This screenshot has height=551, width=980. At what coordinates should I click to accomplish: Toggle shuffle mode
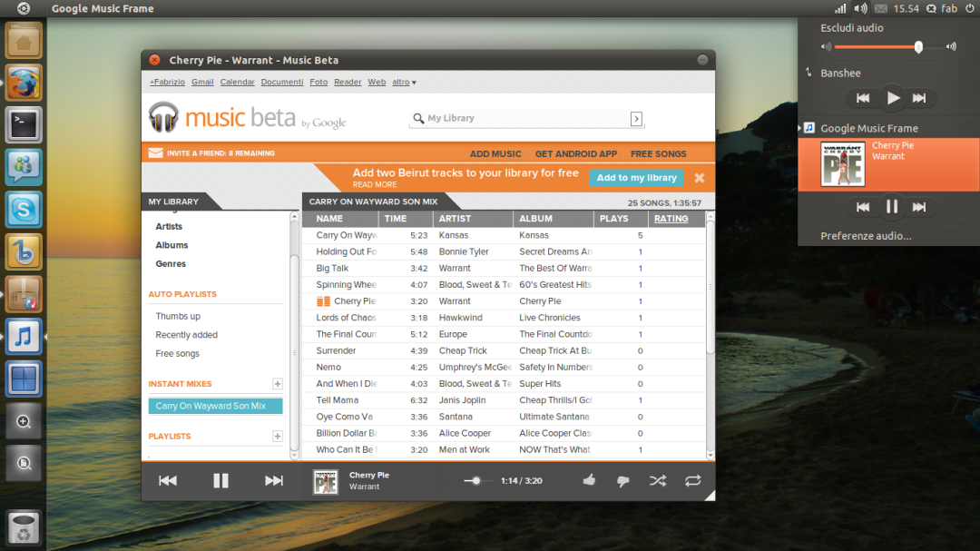coord(658,480)
